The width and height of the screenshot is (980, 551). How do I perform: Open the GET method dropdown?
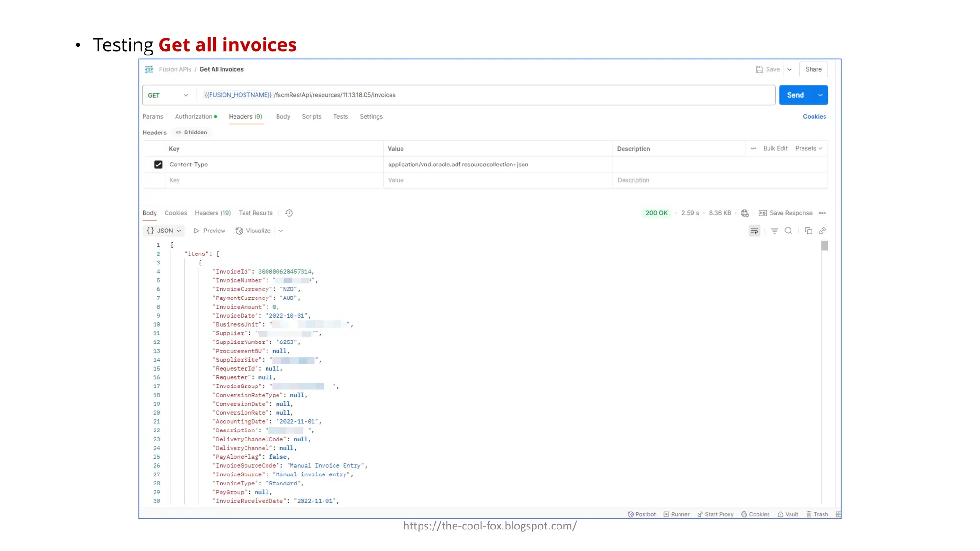click(x=168, y=95)
